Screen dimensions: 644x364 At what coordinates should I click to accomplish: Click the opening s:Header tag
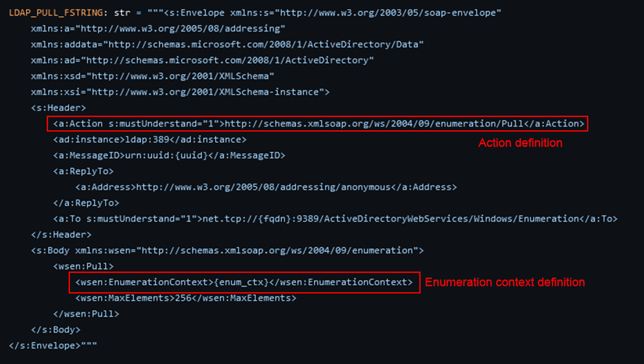click(x=58, y=108)
